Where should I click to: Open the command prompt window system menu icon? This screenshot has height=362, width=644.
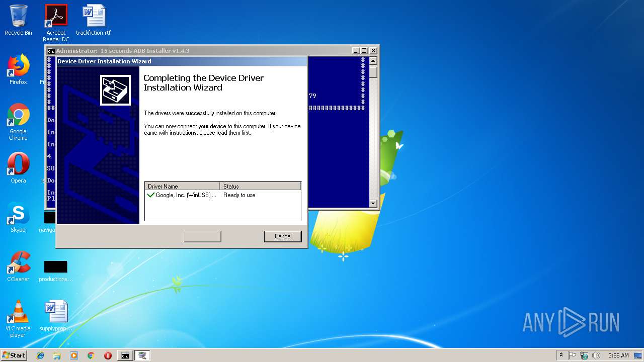[x=51, y=51]
